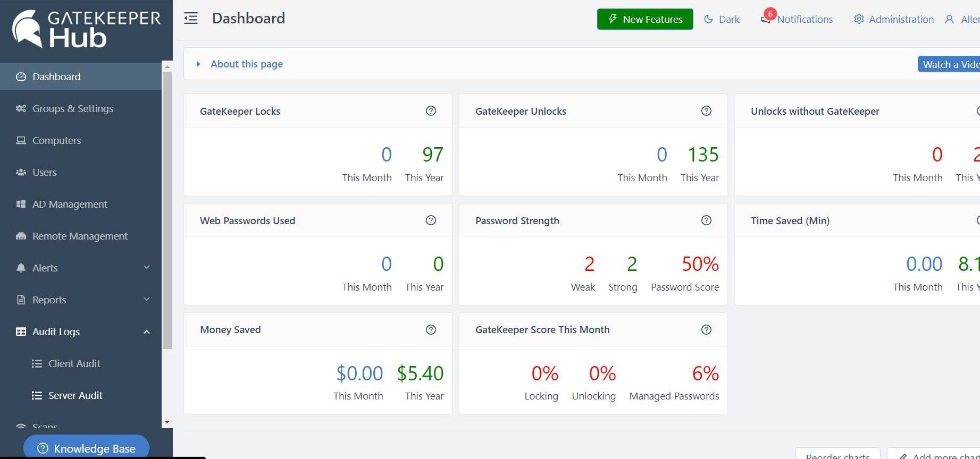This screenshot has width=980, height=459.
Task: Open Client Audit logs
Action: pos(81,363)
